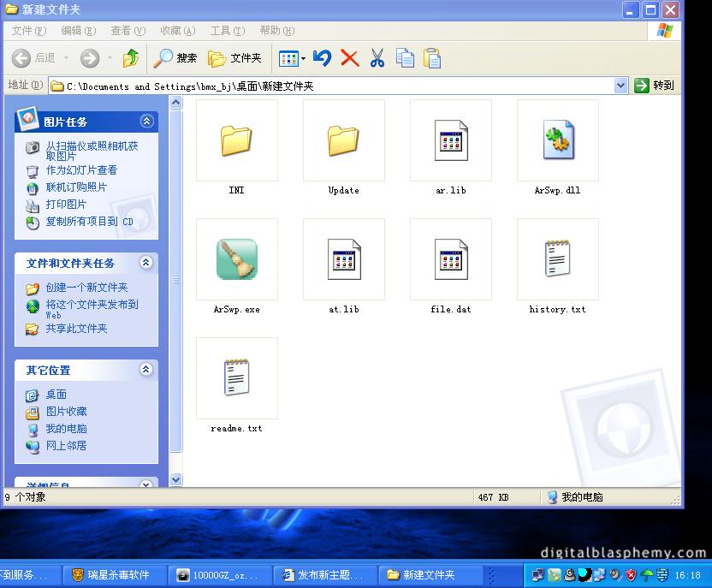
Task: Go to 桌面 in other places
Action: (56, 395)
